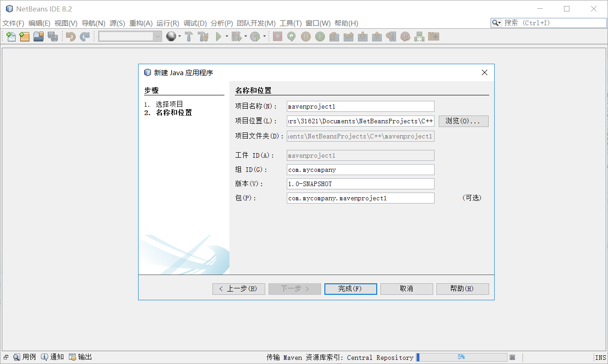Open the 工具(T) menu

tap(291, 23)
